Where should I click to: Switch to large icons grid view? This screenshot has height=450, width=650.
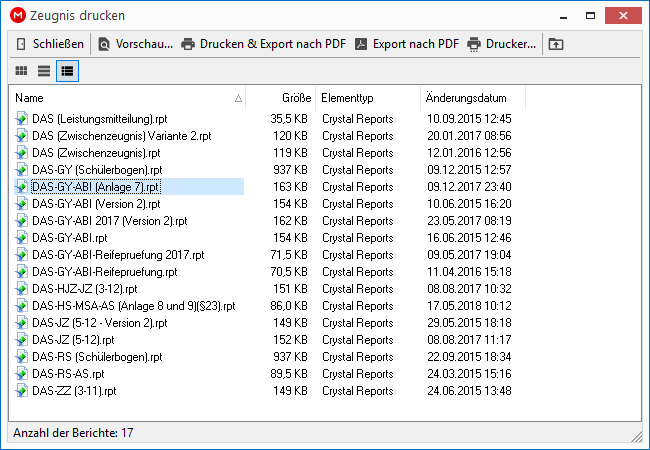[22, 71]
